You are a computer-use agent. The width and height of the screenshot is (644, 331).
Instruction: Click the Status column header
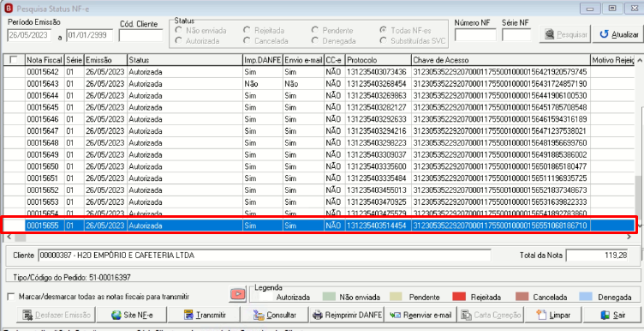pyautogui.click(x=185, y=60)
